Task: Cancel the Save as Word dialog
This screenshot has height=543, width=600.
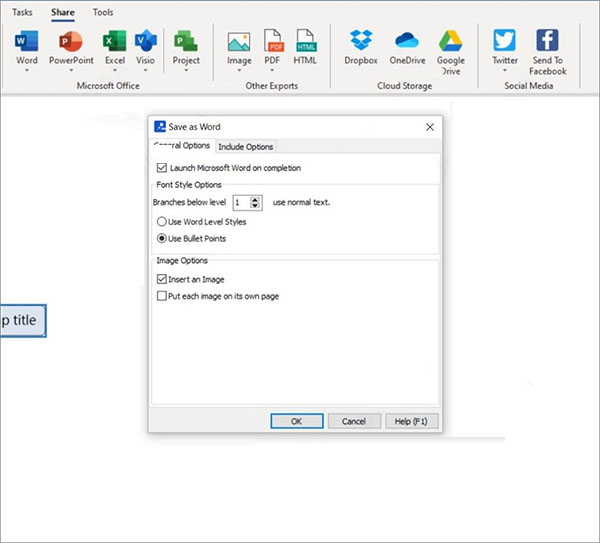Action: 354,421
